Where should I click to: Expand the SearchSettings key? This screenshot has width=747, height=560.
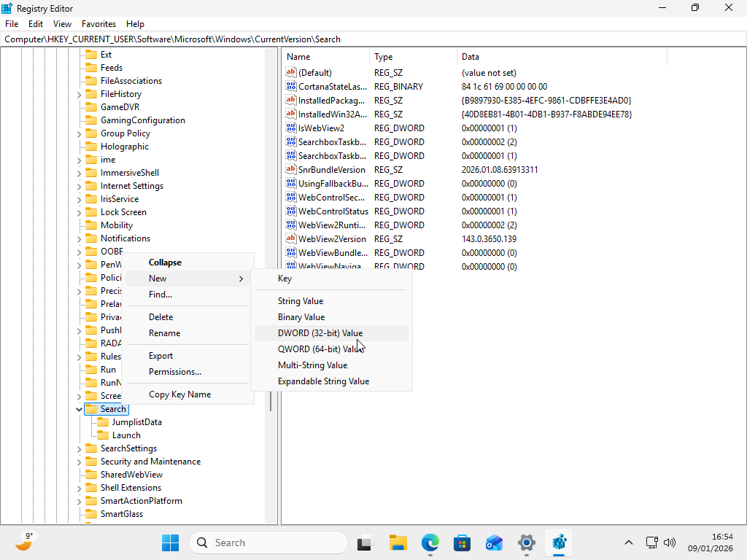(x=79, y=448)
